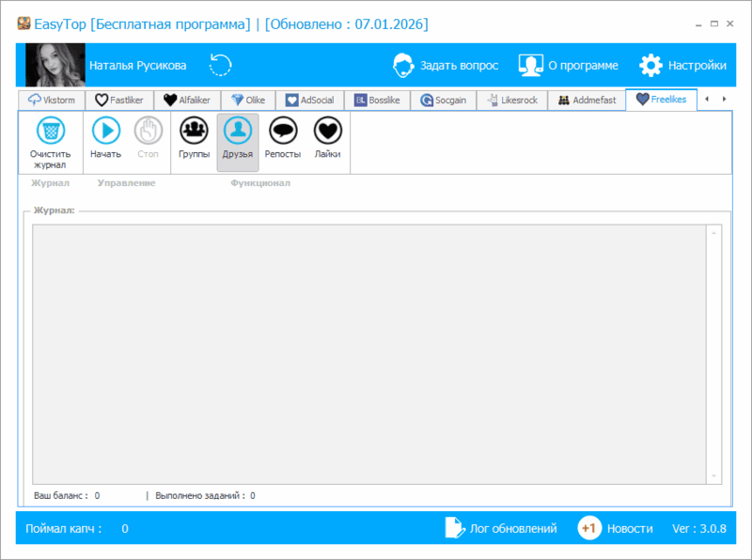
Task: Click the profile avatar of Наталья Русикова
Action: click(x=55, y=66)
